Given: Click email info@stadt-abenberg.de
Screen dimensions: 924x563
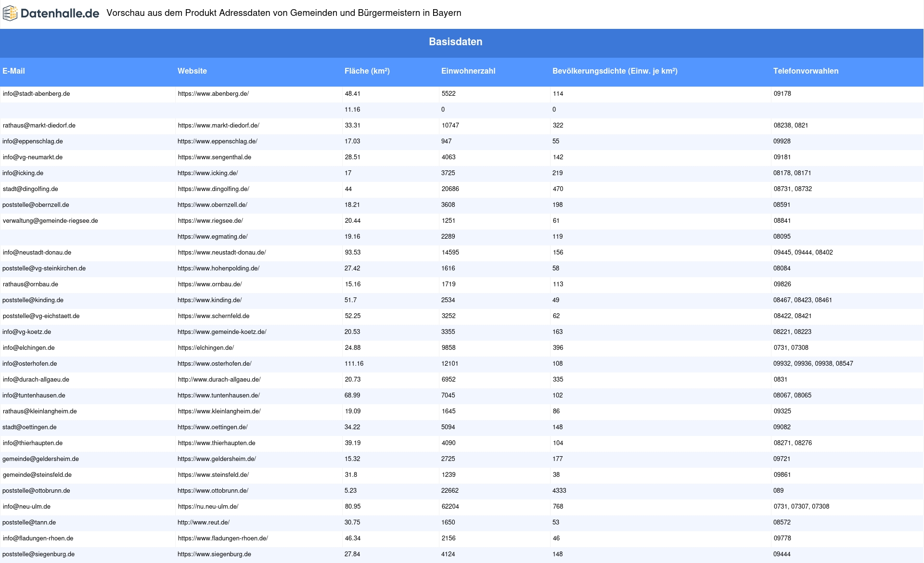Looking at the screenshot, I should pyautogui.click(x=37, y=94).
